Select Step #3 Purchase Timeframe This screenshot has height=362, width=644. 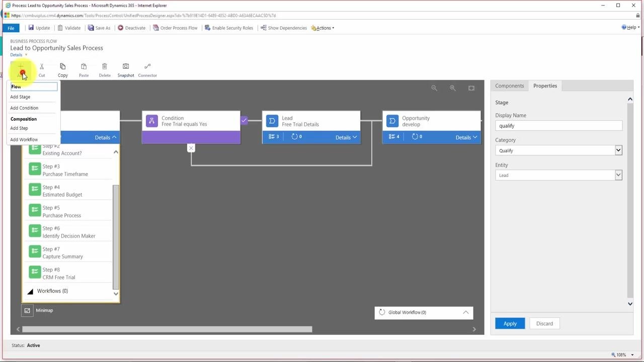coord(67,170)
